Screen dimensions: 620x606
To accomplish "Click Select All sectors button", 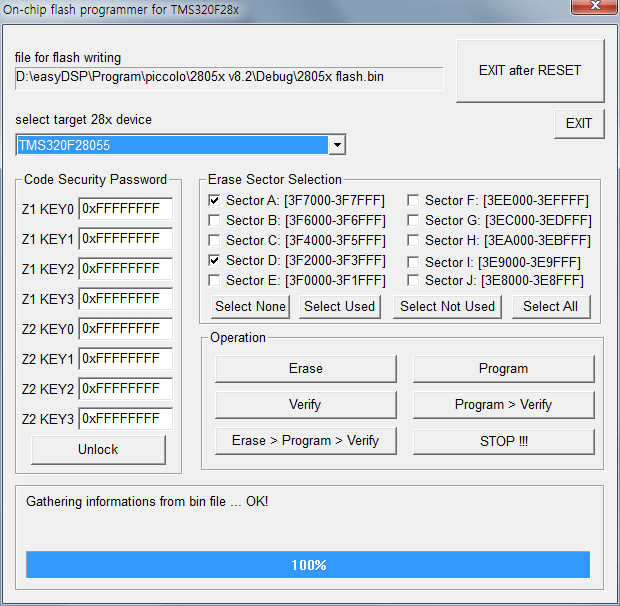I will coord(551,306).
